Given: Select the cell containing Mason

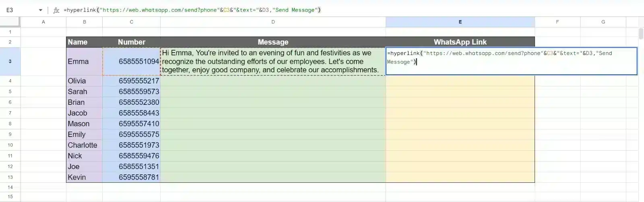Looking at the screenshot, I should point(85,124).
